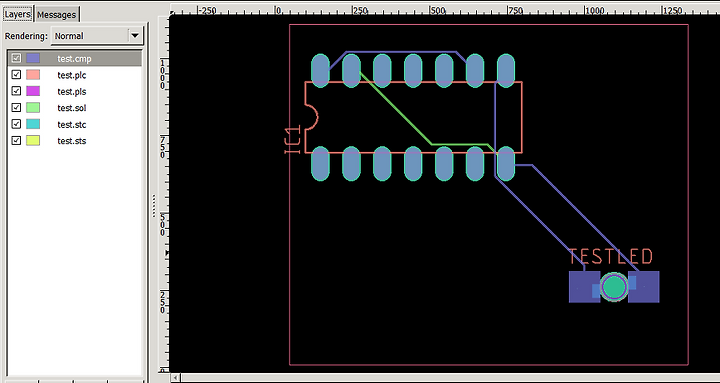Screen dimensions: 720x383
Task: Select the test.cmp layer name
Action: 74,59
